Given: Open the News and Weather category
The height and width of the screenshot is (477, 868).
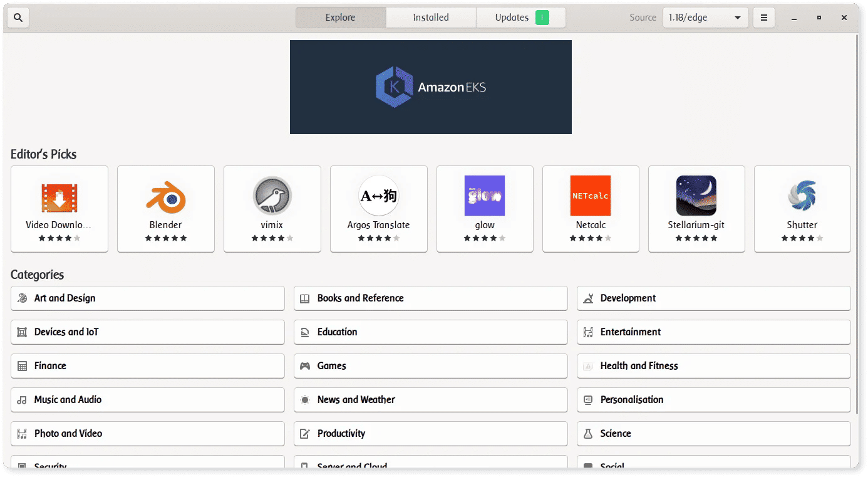Looking at the screenshot, I should [x=431, y=400].
